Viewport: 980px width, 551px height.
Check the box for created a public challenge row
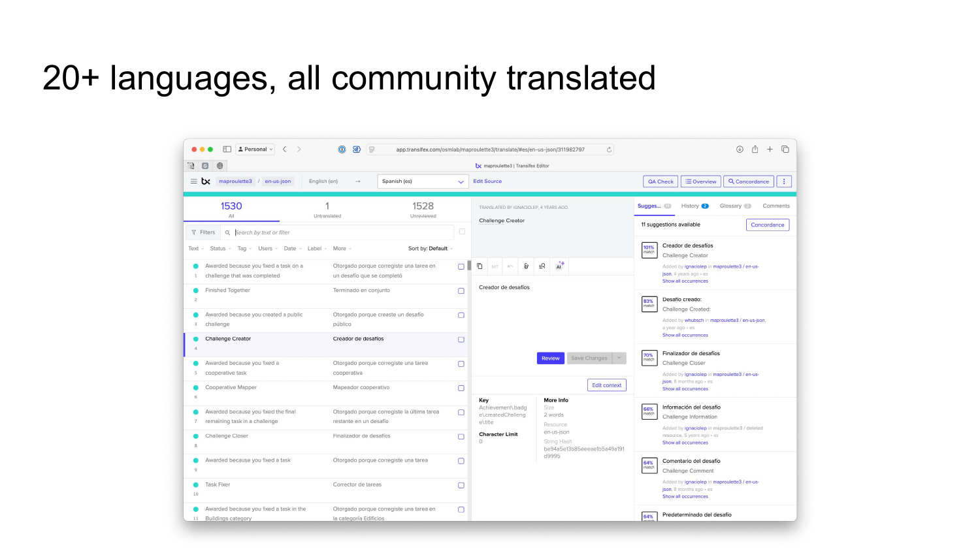coord(461,315)
